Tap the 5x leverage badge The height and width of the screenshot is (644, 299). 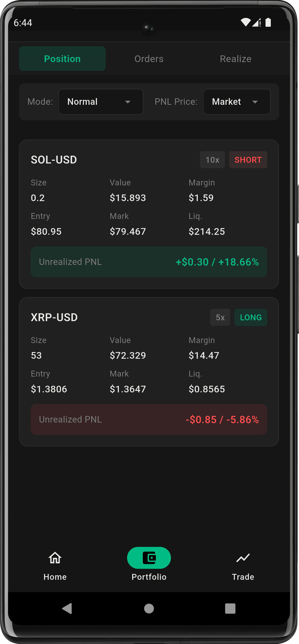click(220, 318)
